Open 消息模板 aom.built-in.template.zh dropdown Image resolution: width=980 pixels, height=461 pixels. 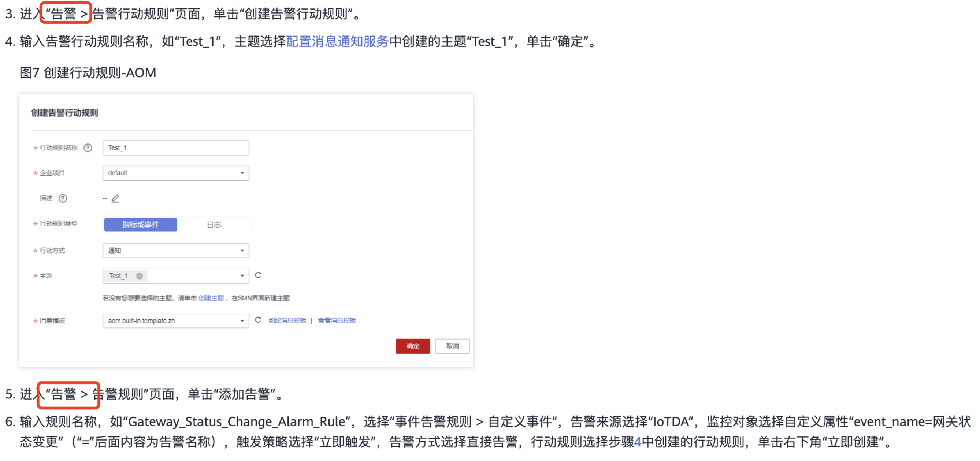(x=176, y=321)
